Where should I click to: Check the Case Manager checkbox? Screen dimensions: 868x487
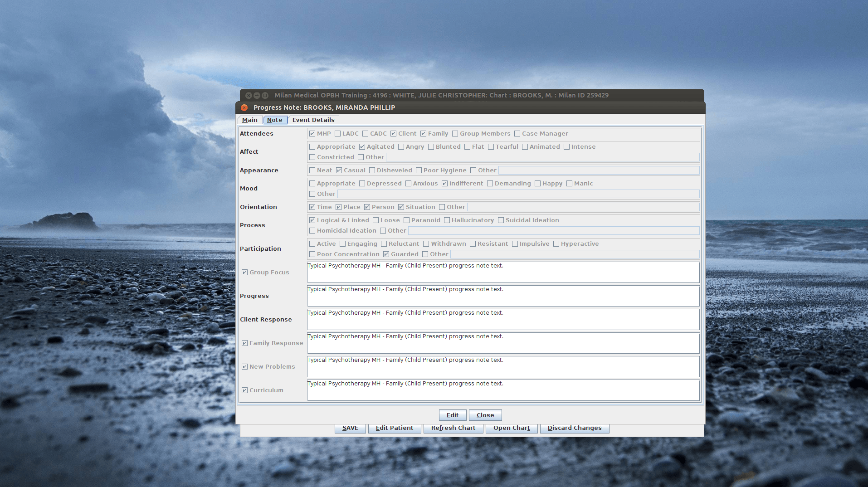pos(517,133)
